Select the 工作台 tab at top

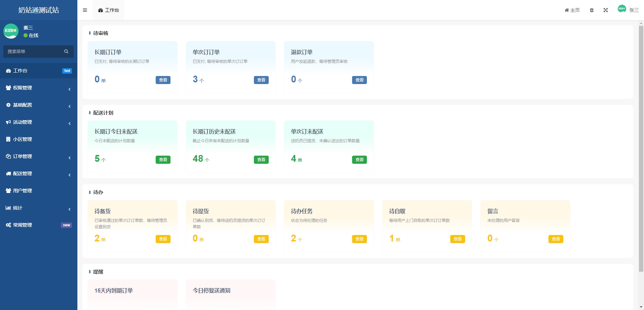click(x=109, y=10)
